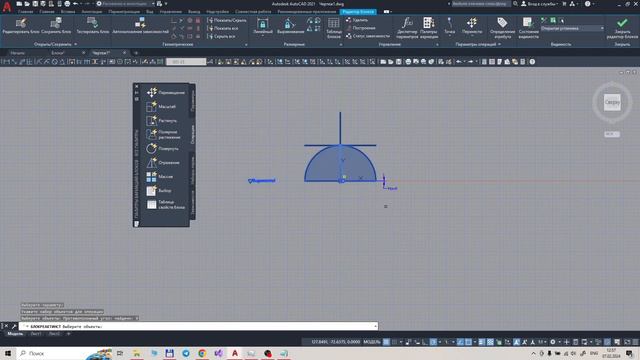Expand the Параметры операций panel arrow
The image size is (640, 360).
pos(499,44)
